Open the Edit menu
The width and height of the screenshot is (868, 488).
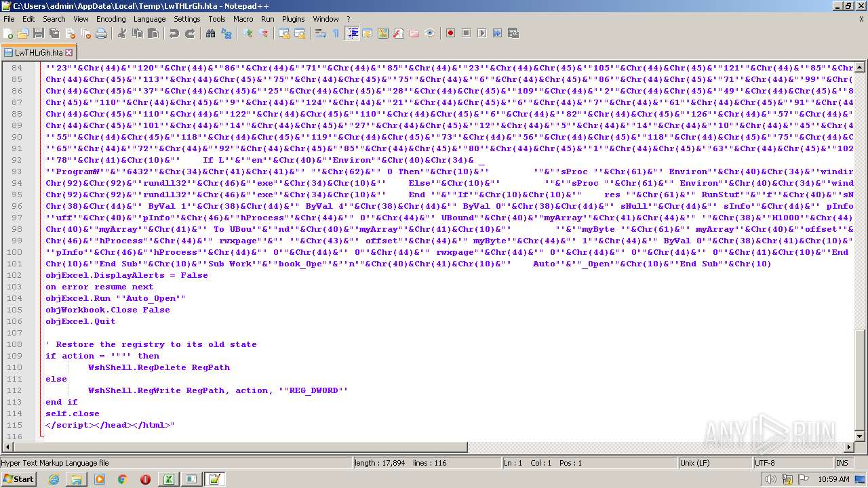point(28,19)
